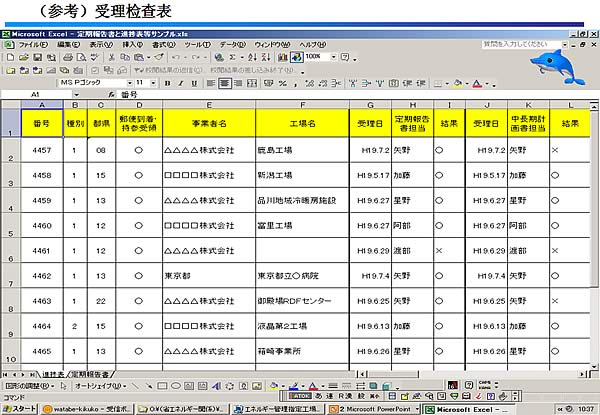Apply Fill Color from Formatting toolbar
The image size is (600, 415).
[457, 83]
